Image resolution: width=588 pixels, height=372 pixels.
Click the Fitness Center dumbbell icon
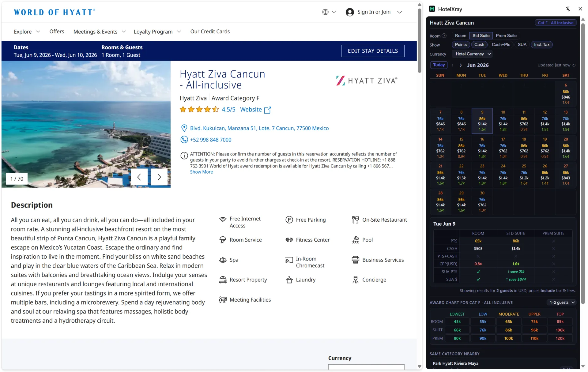coord(289,240)
